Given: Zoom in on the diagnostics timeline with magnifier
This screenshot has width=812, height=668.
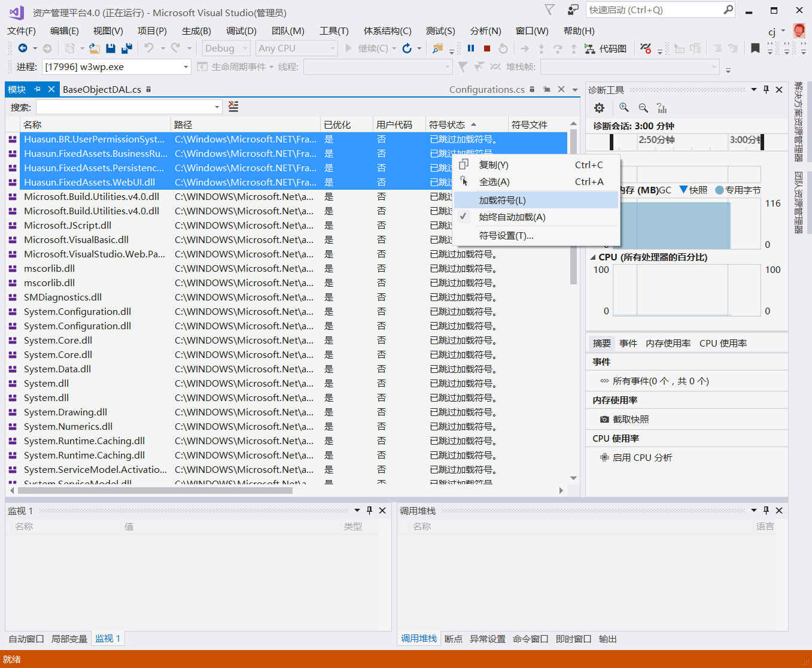Looking at the screenshot, I should tap(624, 108).
